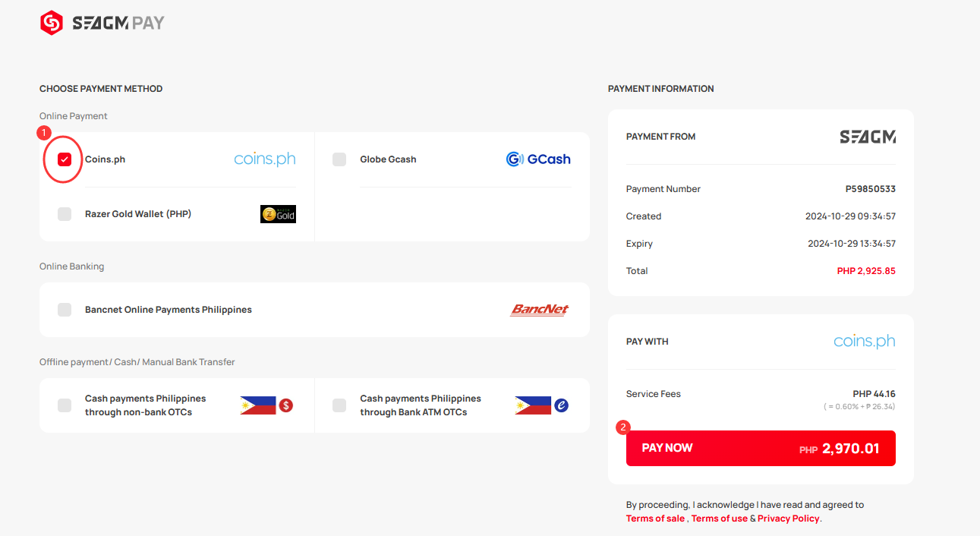This screenshot has width=980, height=536.
Task: Uncheck the Coins.ph payment checkbox
Action: point(65,159)
